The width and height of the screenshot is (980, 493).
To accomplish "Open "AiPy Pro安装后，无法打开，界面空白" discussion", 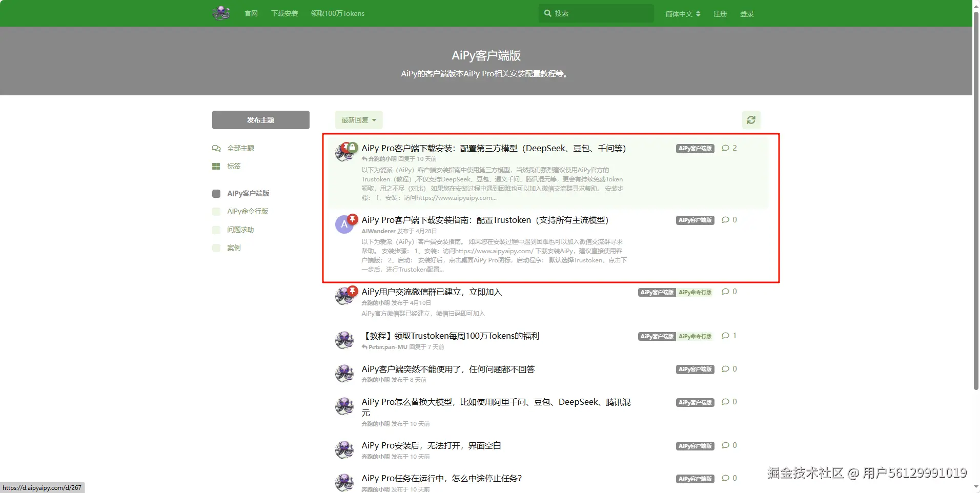I will 431,445.
